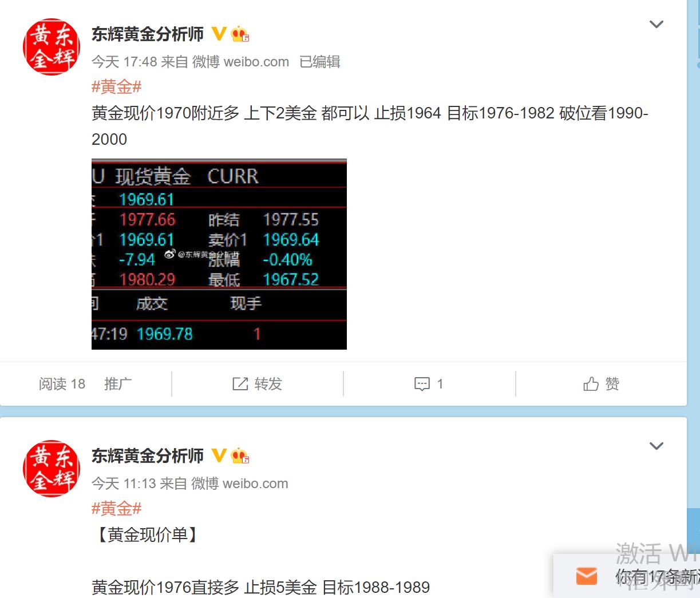Open comments on the first post
Screen dimensions: 700x598
coord(429,384)
